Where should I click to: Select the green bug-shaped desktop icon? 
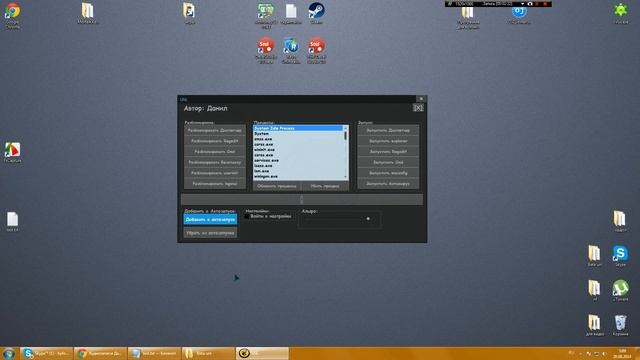(x=621, y=13)
